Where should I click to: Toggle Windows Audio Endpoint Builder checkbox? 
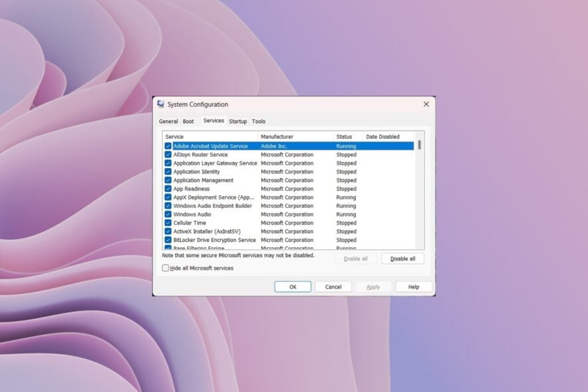coord(168,206)
